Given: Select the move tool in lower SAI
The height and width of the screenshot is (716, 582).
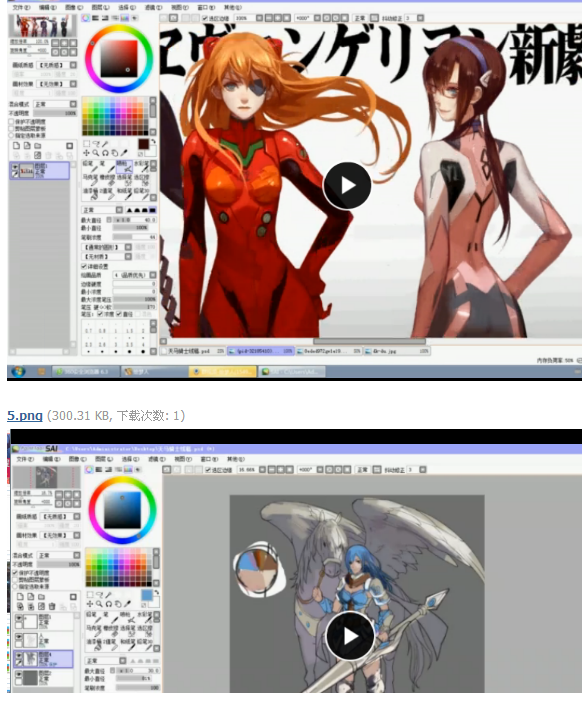Looking at the screenshot, I should click(x=90, y=604).
